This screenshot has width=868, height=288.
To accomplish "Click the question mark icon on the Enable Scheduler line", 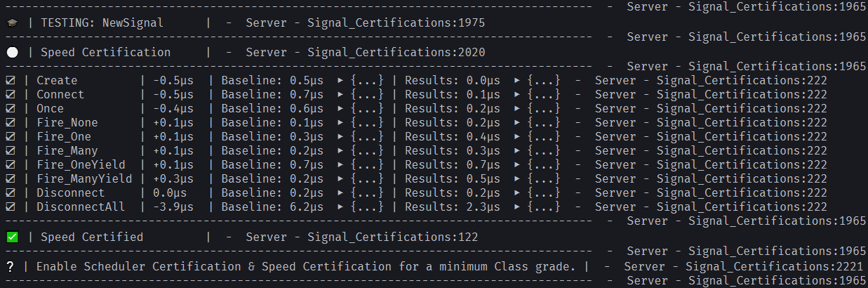I will [10, 267].
